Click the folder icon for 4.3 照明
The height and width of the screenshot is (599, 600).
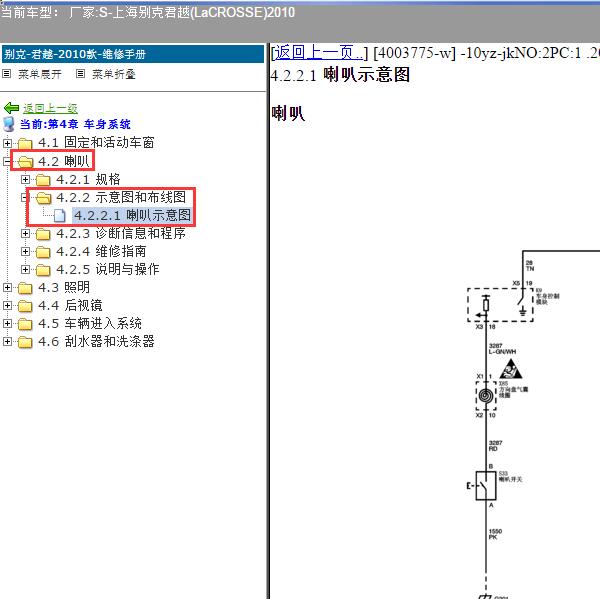[x=25, y=287]
